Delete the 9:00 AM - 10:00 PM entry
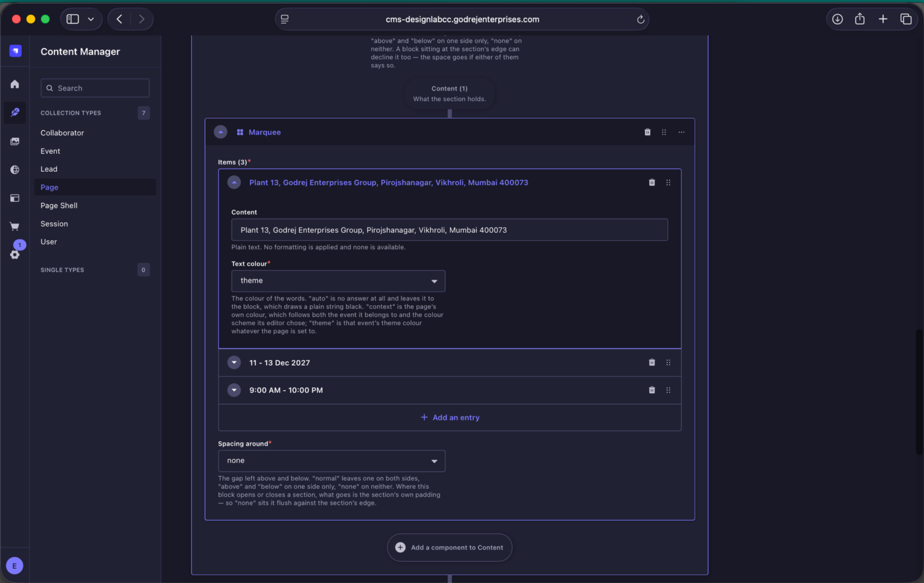 pos(651,390)
